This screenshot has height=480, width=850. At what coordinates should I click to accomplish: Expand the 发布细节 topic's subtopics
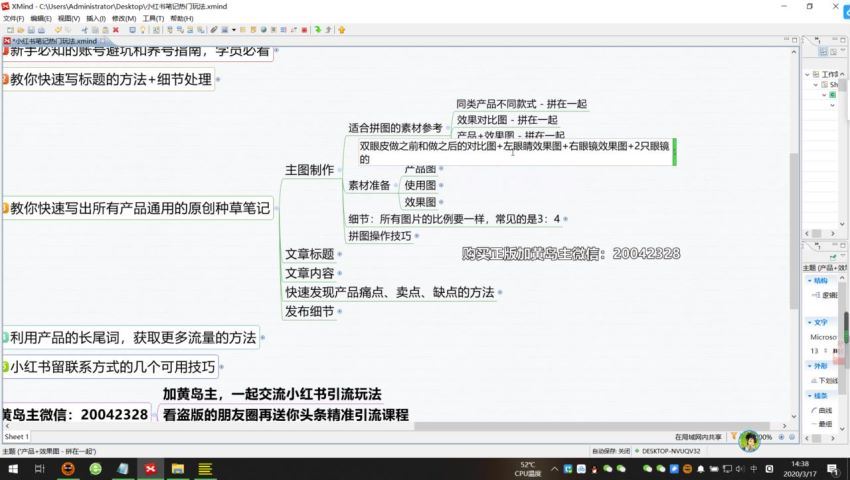point(340,311)
